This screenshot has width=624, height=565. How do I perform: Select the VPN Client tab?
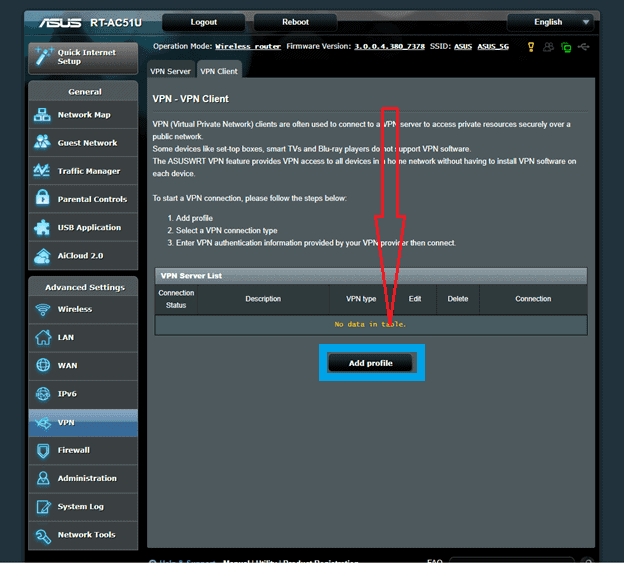tap(218, 71)
